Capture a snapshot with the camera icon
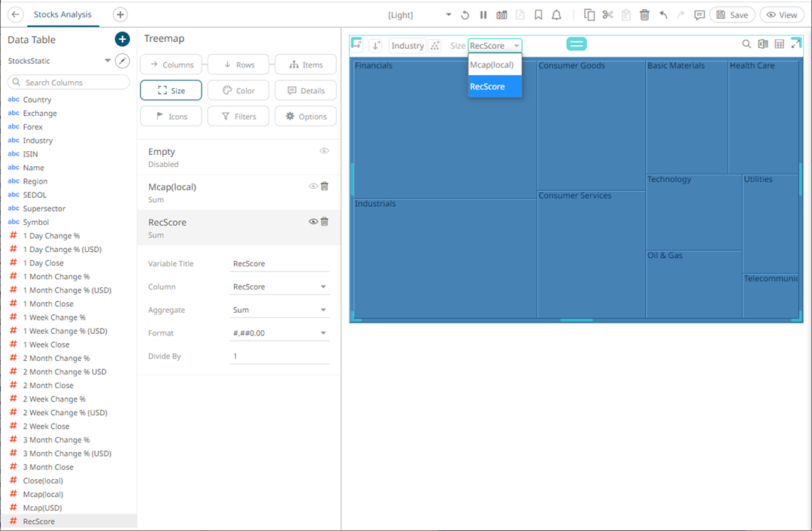812x531 pixels. click(x=501, y=15)
